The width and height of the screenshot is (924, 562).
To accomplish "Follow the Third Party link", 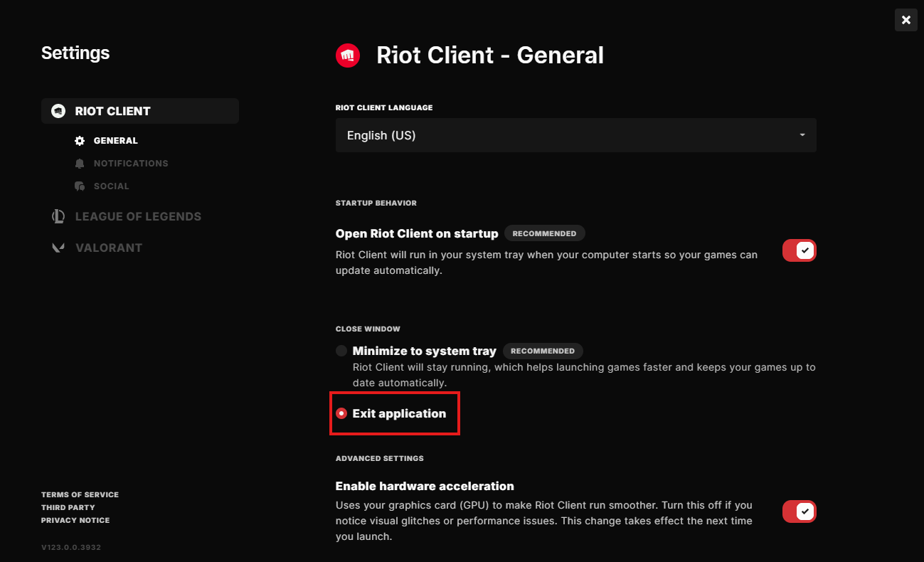I will [68, 507].
